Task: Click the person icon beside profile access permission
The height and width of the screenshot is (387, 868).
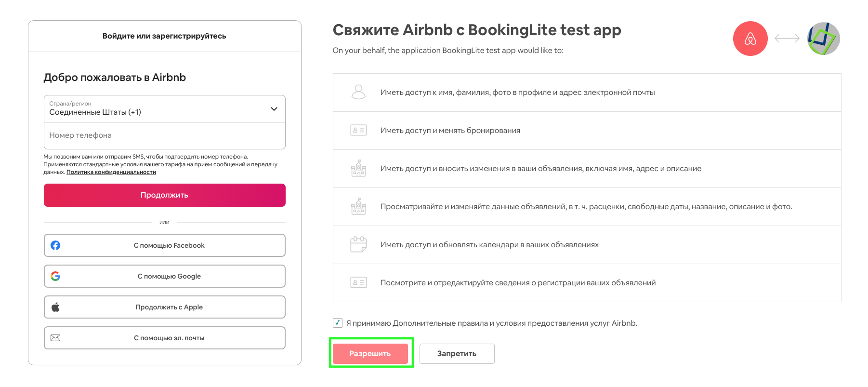Action: click(x=358, y=92)
